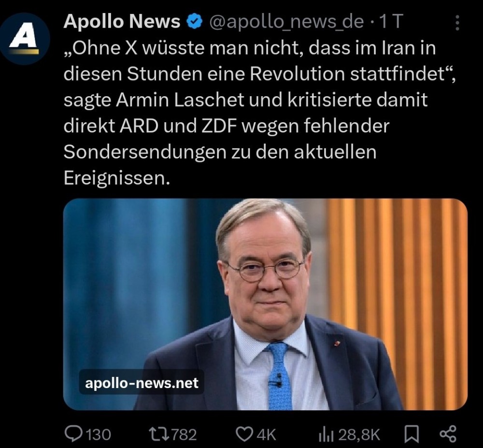Click the share icon
Screen dimensions: 483x448
[x=448, y=434]
